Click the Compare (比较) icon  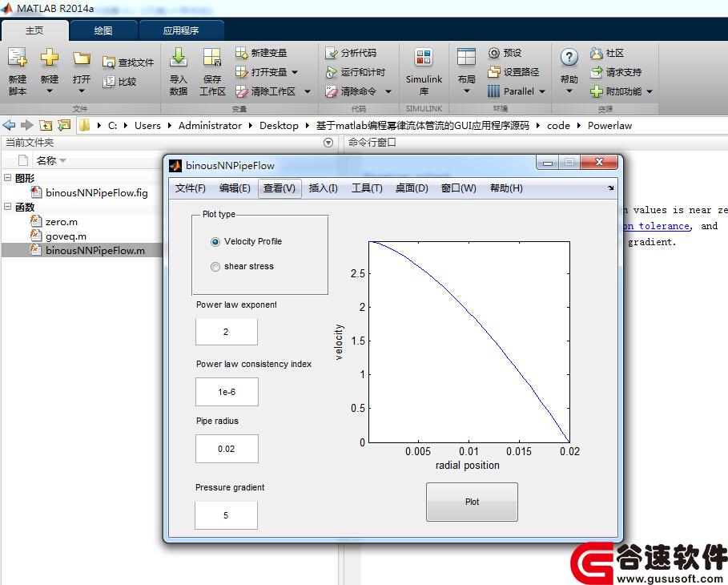109,82
